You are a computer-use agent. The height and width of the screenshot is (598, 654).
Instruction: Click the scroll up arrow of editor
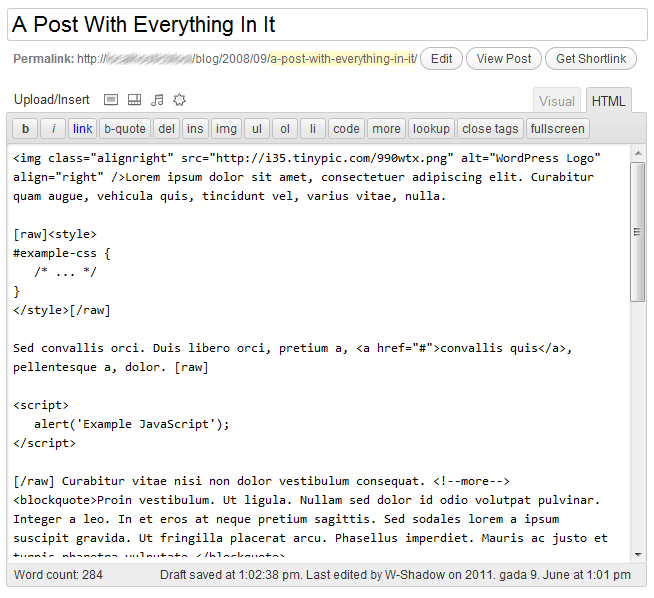(x=638, y=153)
